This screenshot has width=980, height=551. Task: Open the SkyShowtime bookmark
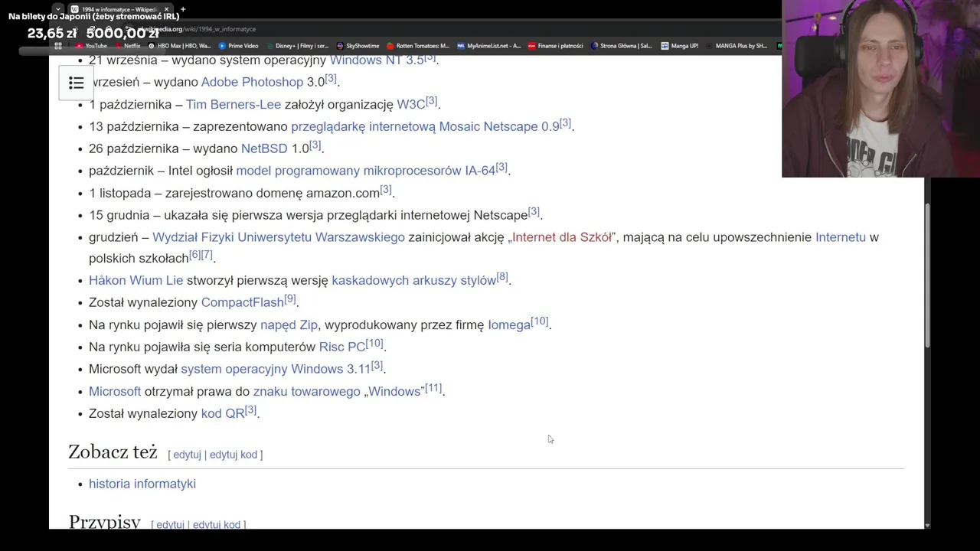coord(358,46)
